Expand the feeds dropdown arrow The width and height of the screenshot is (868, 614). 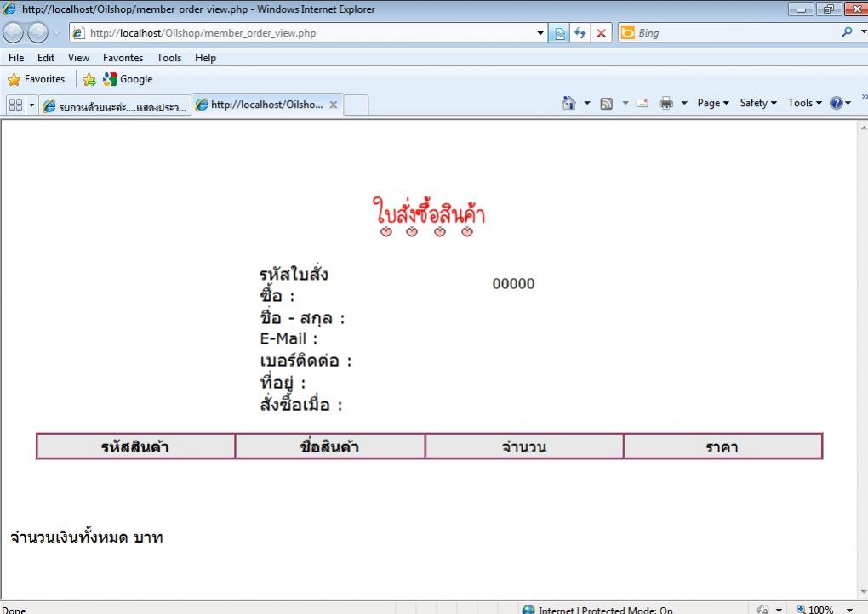(625, 103)
